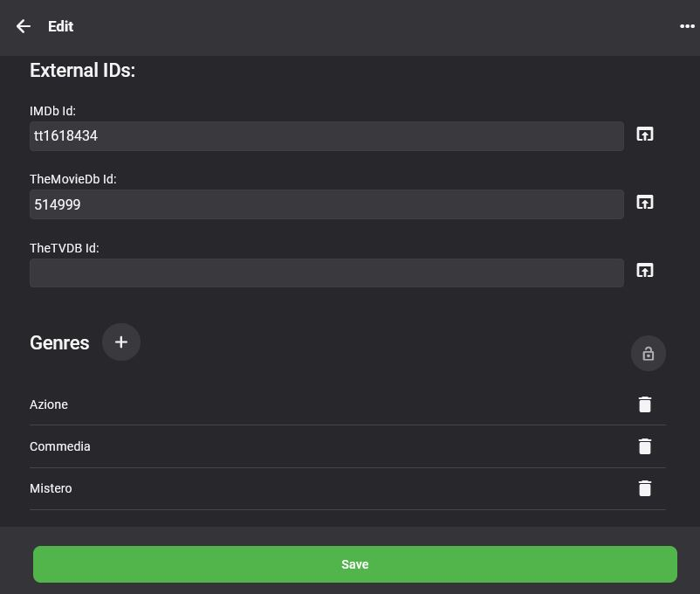The width and height of the screenshot is (700, 594).
Task: Focus the empty TheTVDB Id field
Action: (326, 273)
